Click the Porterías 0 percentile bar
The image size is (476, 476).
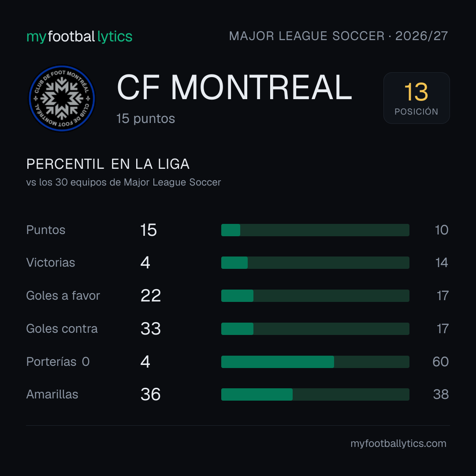coord(315,362)
